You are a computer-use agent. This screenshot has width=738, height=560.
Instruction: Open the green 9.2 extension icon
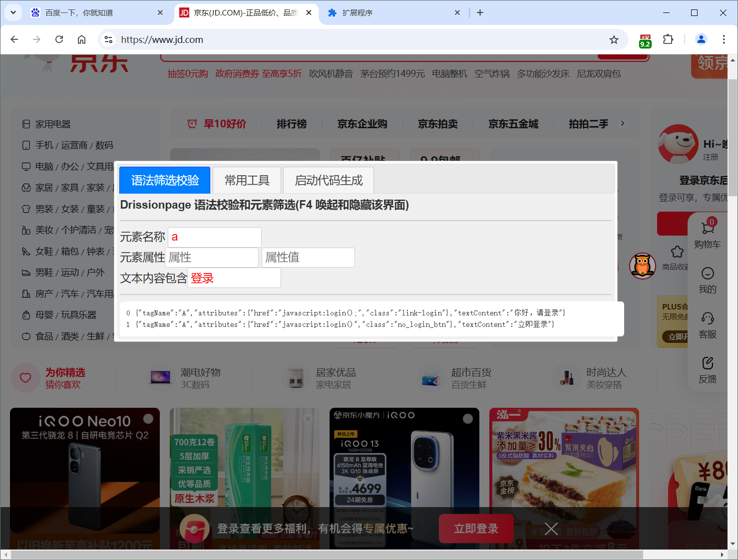coord(645,40)
